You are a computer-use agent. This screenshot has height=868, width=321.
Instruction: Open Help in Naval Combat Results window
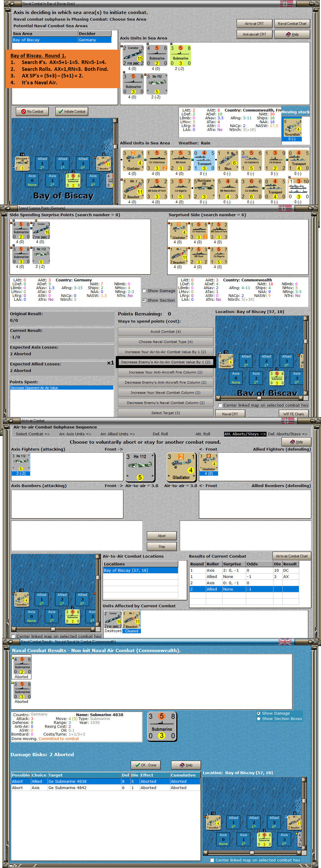(x=186, y=765)
